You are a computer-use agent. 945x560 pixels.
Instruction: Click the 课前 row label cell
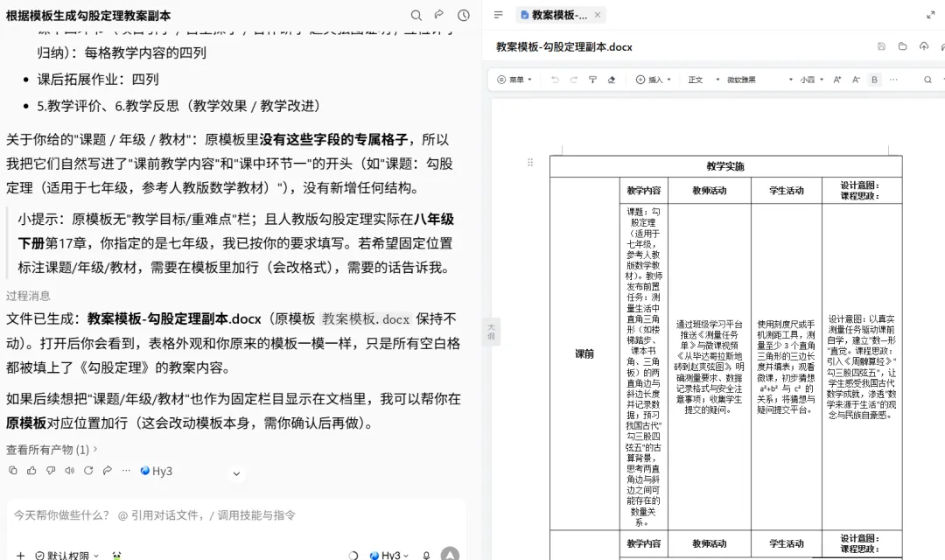[x=584, y=353]
